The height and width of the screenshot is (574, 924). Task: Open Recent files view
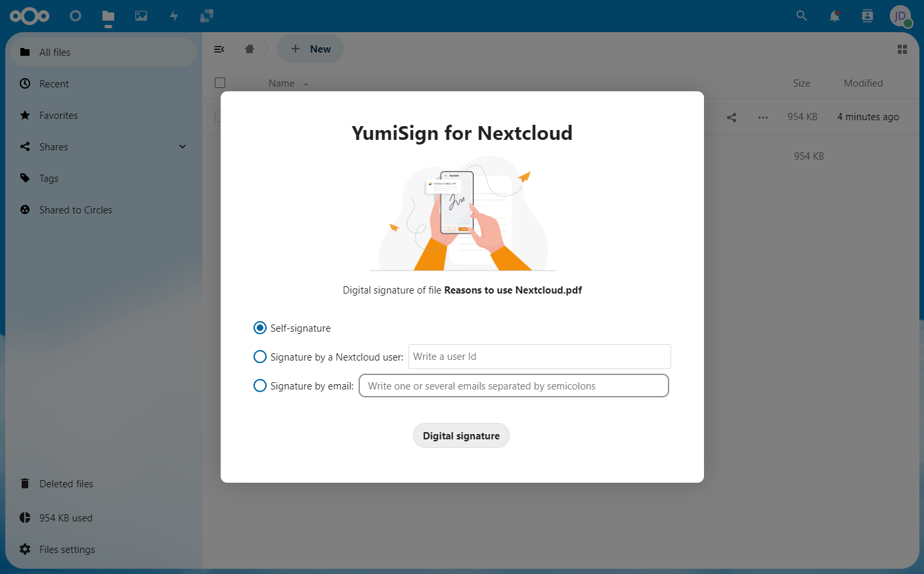[104, 83]
